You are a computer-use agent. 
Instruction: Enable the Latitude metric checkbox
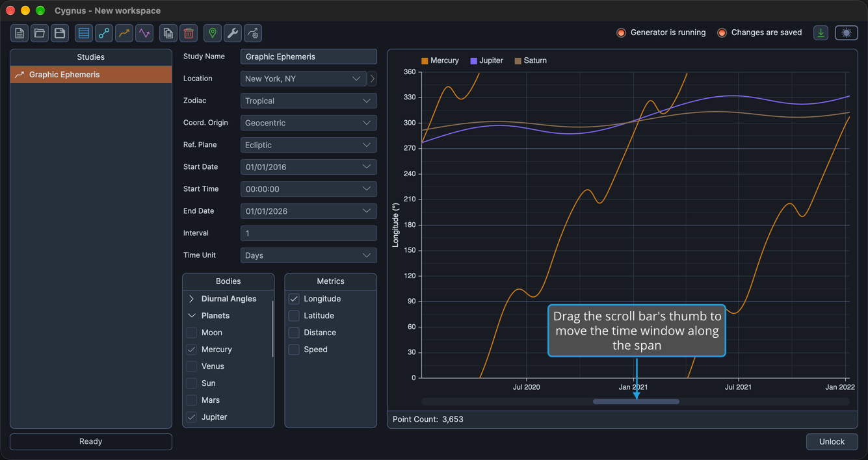294,316
